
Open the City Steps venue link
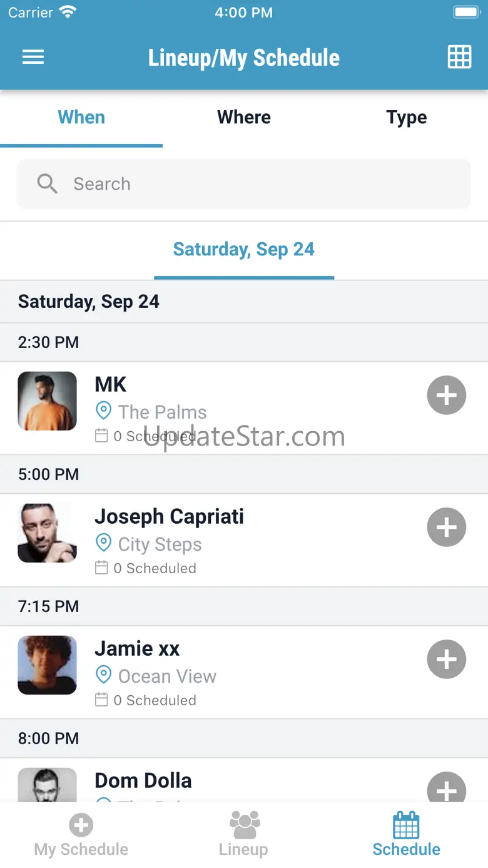(160, 544)
